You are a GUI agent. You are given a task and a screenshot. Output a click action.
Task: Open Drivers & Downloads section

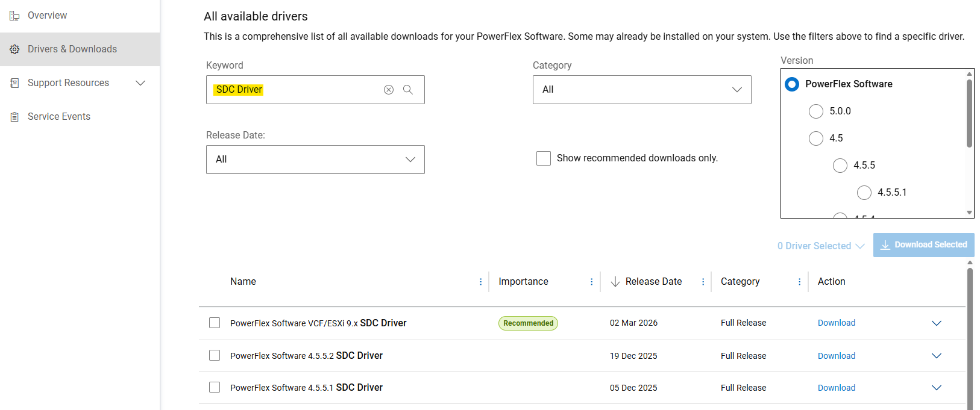72,49
